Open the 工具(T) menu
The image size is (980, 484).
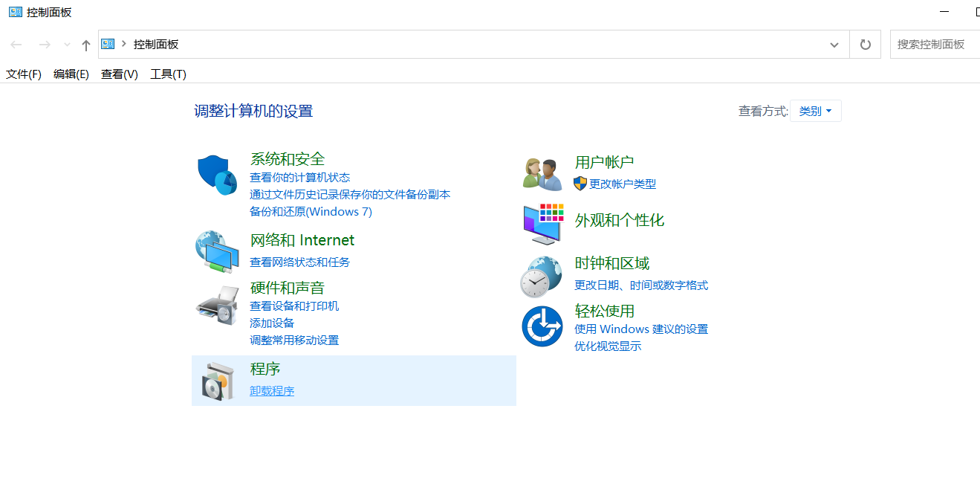168,74
